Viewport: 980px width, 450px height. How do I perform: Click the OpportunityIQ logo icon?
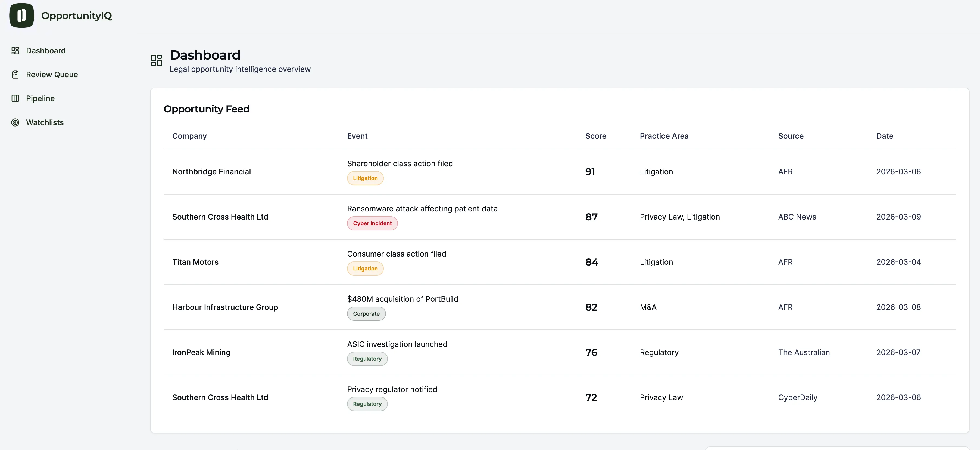pyautogui.click(x=22, y=16)
